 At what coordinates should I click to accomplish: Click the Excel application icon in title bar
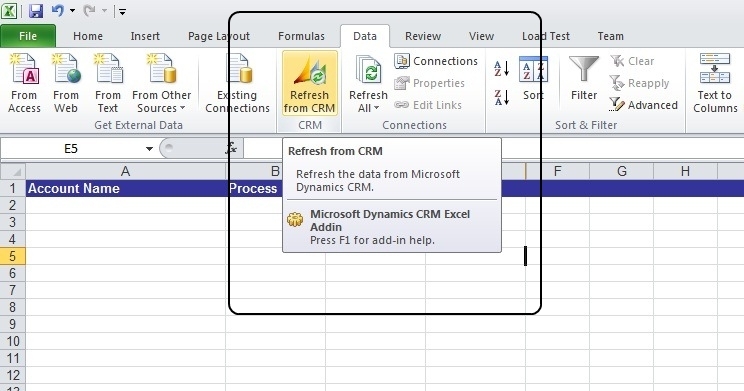tap(9, 10)
